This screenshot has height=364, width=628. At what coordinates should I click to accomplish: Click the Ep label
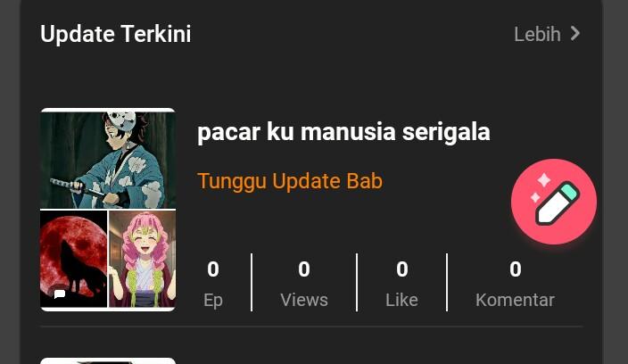(x=213, y=301)
